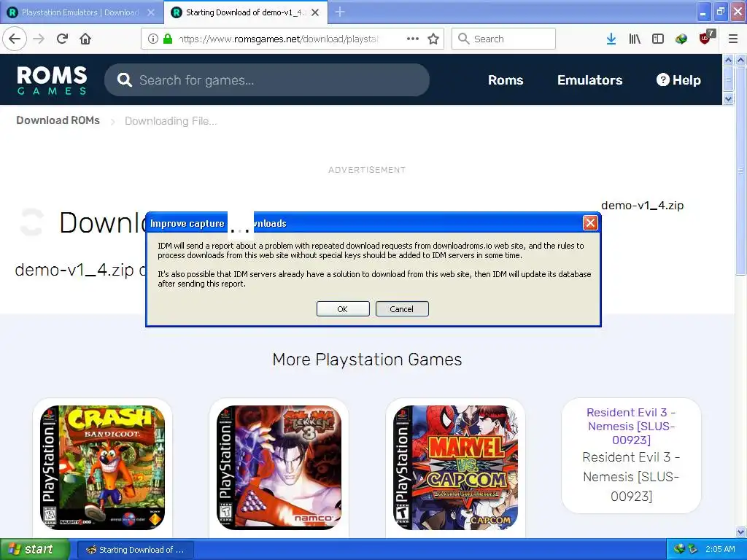Click IDM icon in system tray
This screenshot has width=747, height=560.
pyautogui.click(x=679, y=549)
